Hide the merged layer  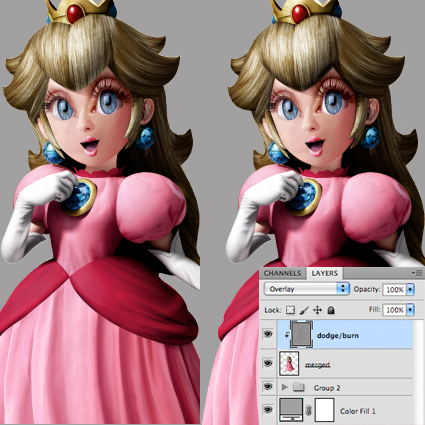click(x=268, y=363)
